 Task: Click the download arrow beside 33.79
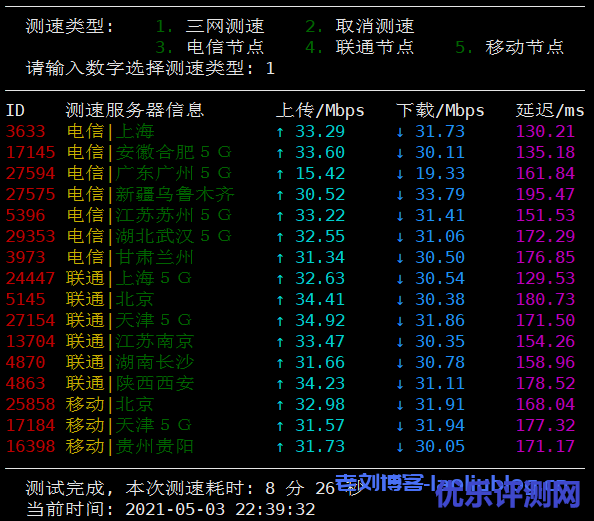(x=400, y=195)
